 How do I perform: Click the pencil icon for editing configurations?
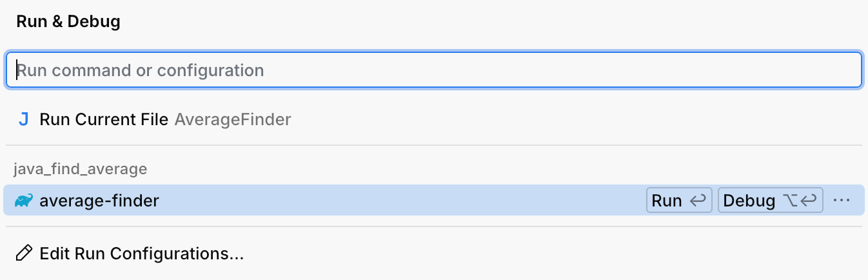point(23,254)
